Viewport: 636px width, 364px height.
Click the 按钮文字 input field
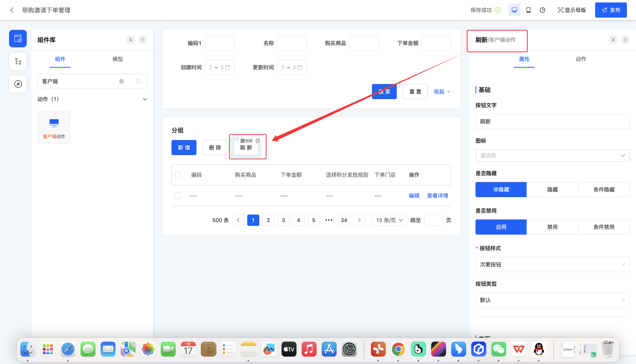552,121
